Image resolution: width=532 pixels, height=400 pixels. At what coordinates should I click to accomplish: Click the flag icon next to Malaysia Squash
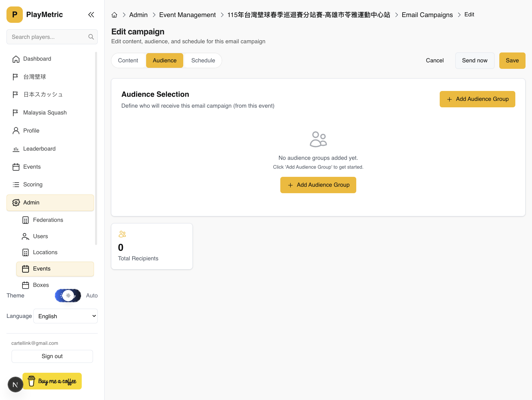point(15,113)
